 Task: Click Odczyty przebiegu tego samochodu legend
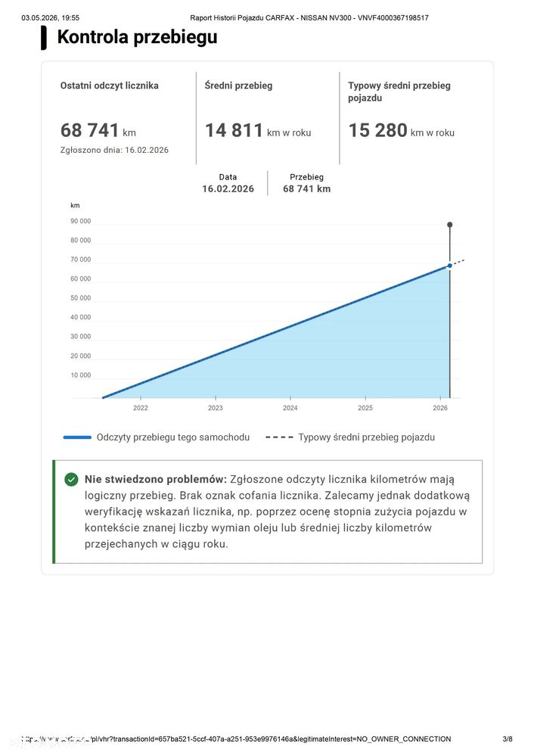coord(173,437)
